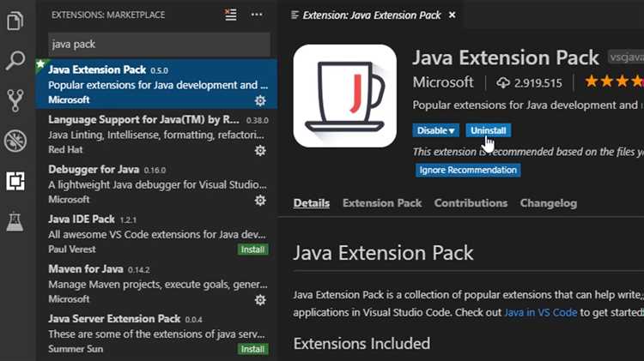Click in the 'java pack' search field
This screenshot has height=361, width=644.
159,45
